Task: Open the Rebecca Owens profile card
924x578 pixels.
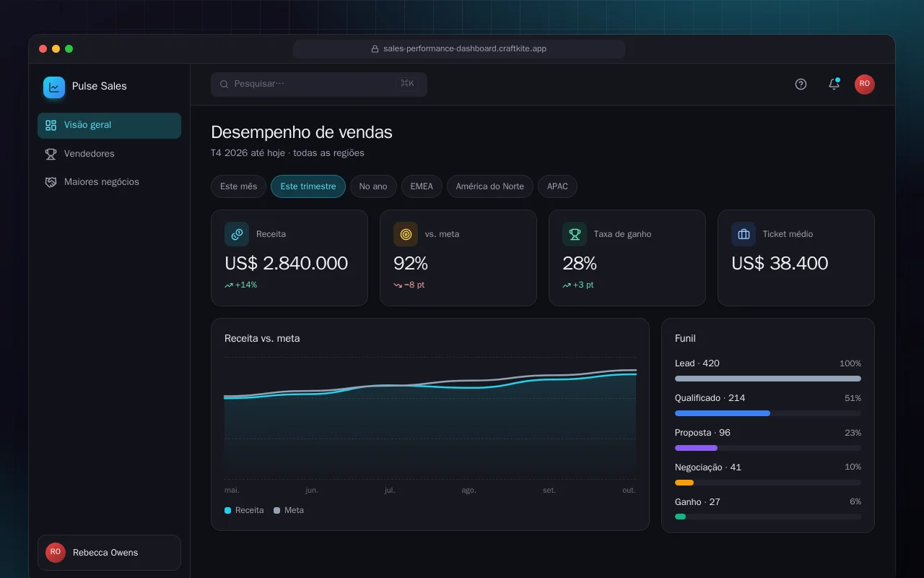Action: point(109,553)
